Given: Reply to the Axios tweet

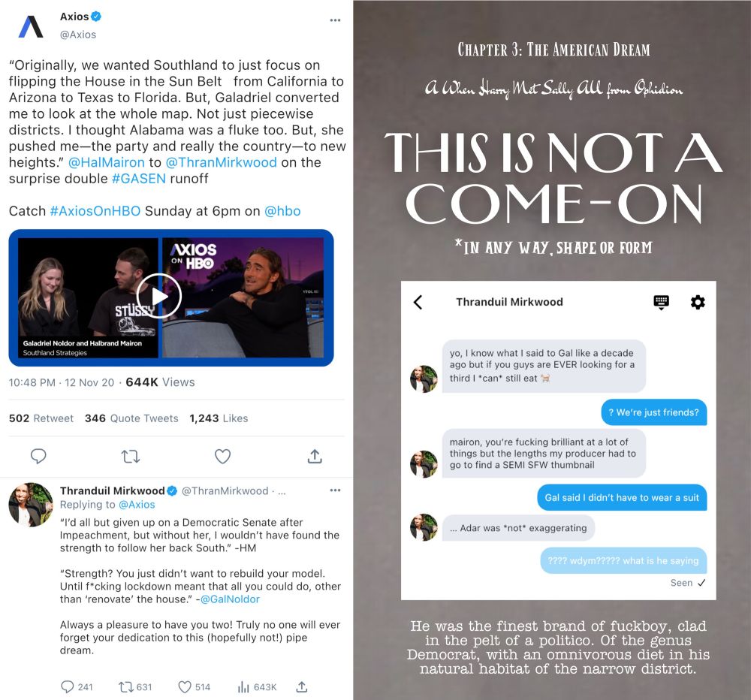Looking at the screenshot, I should coord(38,456).
